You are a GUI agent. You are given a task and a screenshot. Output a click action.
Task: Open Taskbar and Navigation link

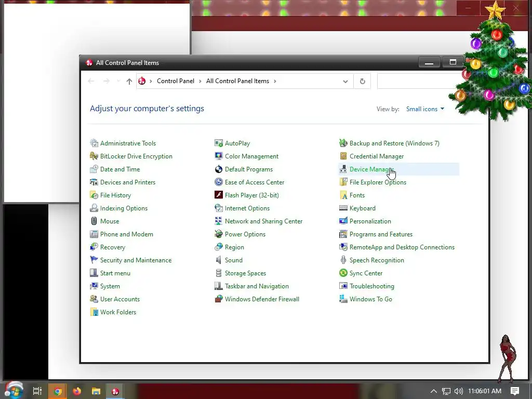[257, 286]
